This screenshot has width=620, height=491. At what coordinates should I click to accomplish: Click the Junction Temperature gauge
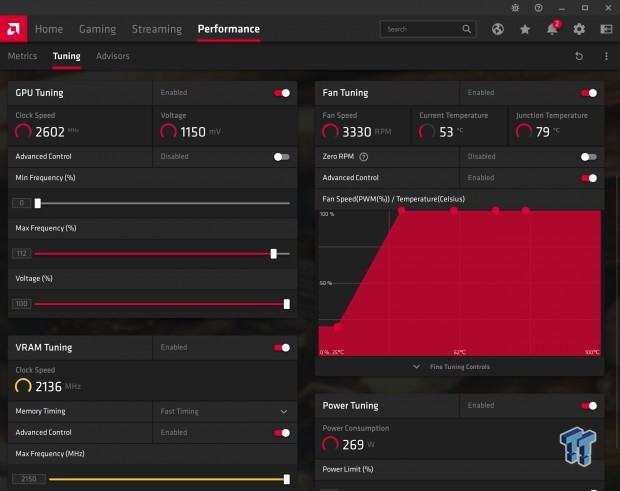point(524,131)
